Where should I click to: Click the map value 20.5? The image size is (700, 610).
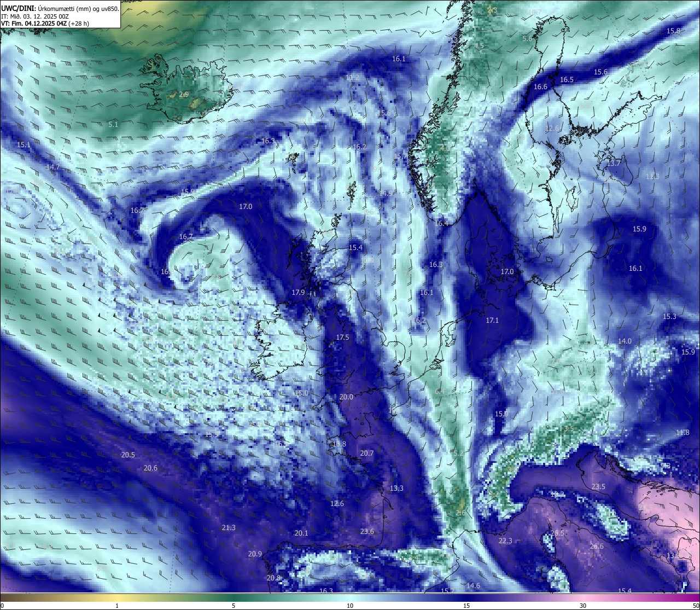point(128,455)
